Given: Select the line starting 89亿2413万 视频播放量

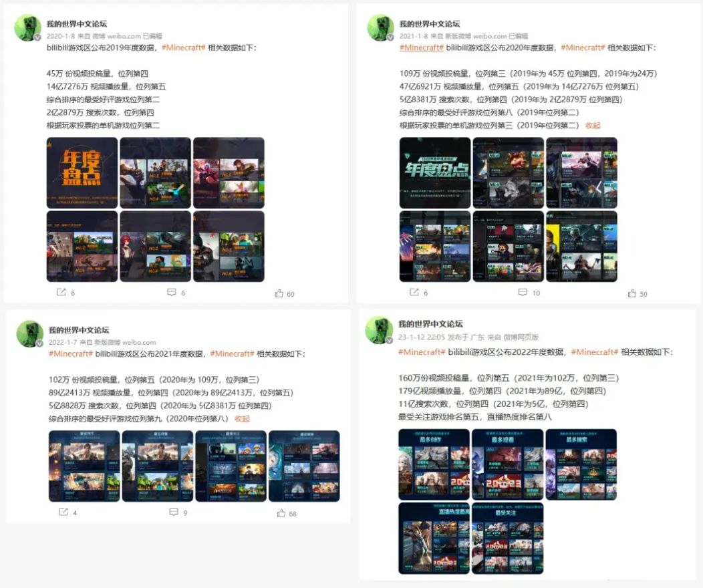Looking at the screenshot, I should (x=171, y=393).
